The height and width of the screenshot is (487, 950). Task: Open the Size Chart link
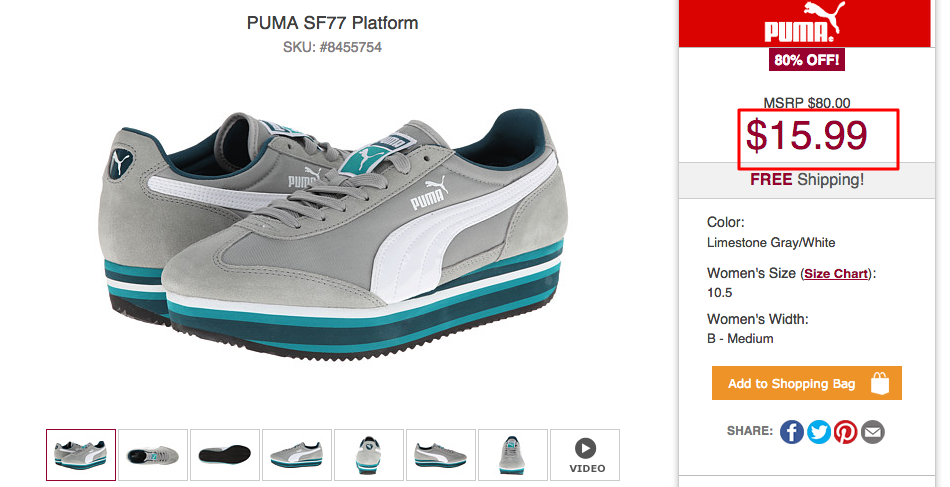tap(835, 274)
